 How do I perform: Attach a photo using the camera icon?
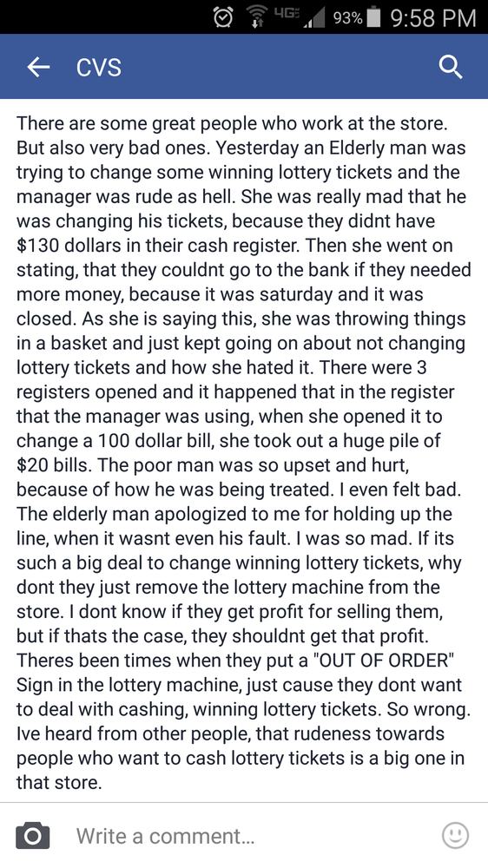[x=33, y=835]
